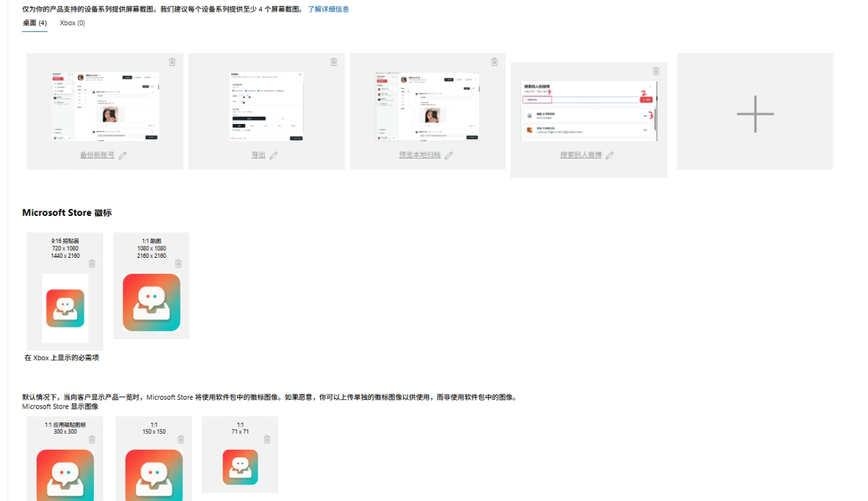
Task: Click the 预览本地归档 caption text
Action: [420, 155]
